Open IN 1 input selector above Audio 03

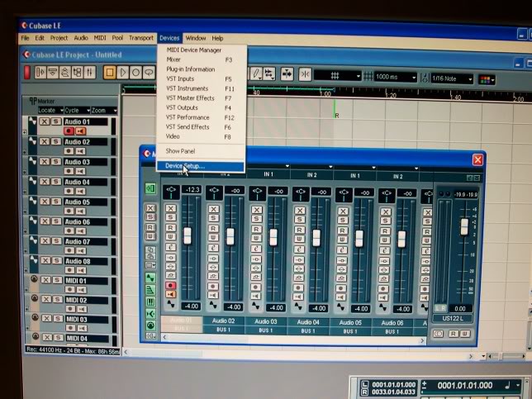[268, 174]
